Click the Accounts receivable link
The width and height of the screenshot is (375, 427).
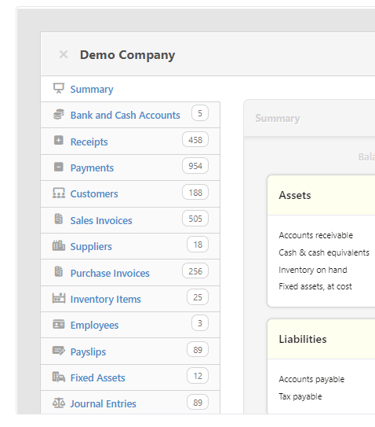[316, 235]
